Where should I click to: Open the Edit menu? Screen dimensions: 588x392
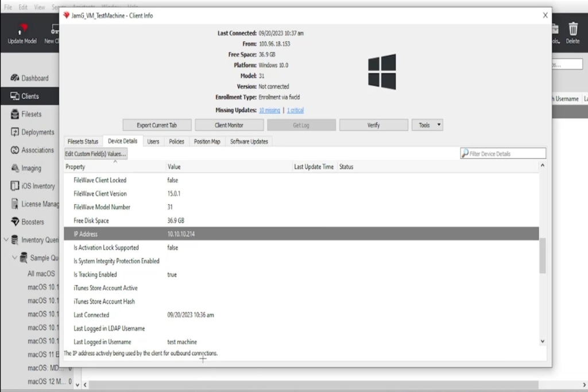point(23,7)
